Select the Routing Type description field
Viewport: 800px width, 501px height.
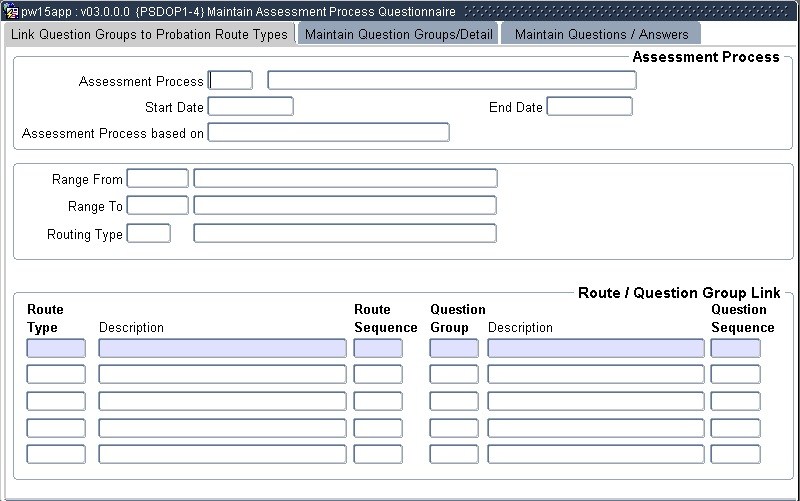345,234
